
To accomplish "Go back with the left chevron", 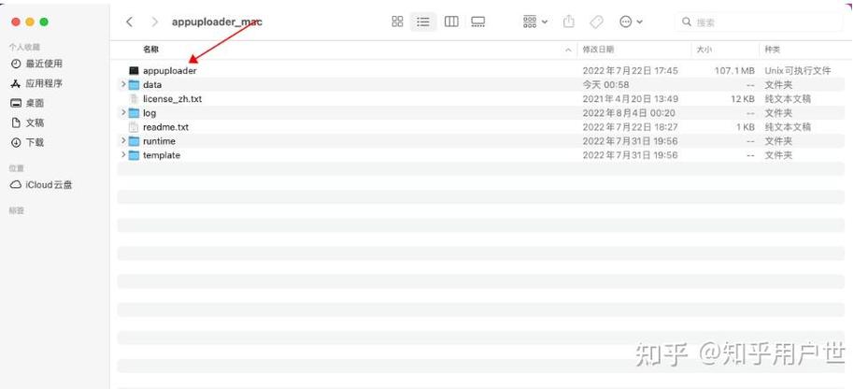I will click(x=129, y=22).
